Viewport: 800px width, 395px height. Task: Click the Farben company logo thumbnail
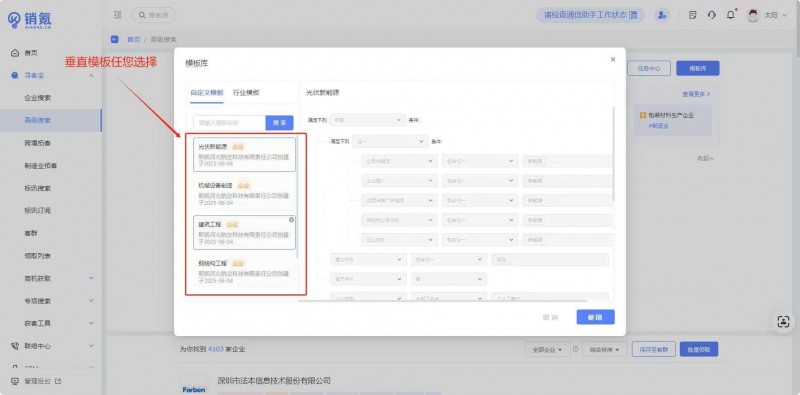[194, 385]
